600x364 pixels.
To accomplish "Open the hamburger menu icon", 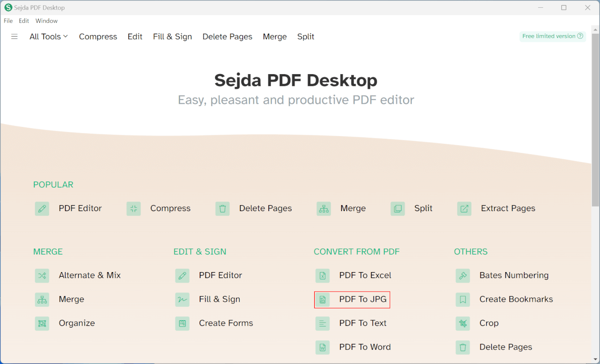I will [15, 36].
